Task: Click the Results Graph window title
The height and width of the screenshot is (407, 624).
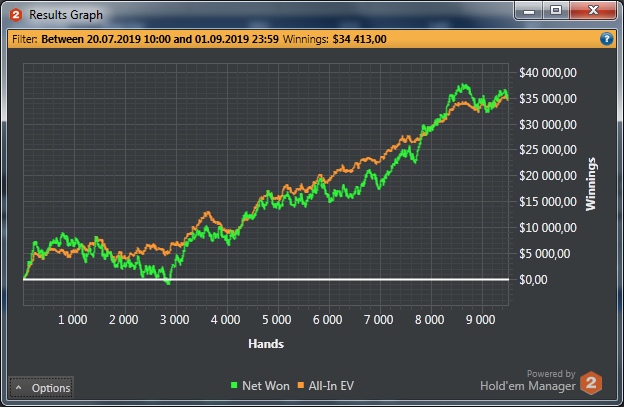Action: click(x=66, y=15)
